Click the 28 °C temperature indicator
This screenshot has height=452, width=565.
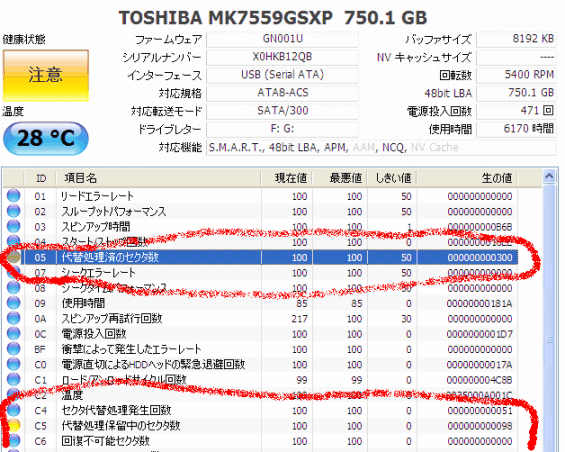point(46,138)
